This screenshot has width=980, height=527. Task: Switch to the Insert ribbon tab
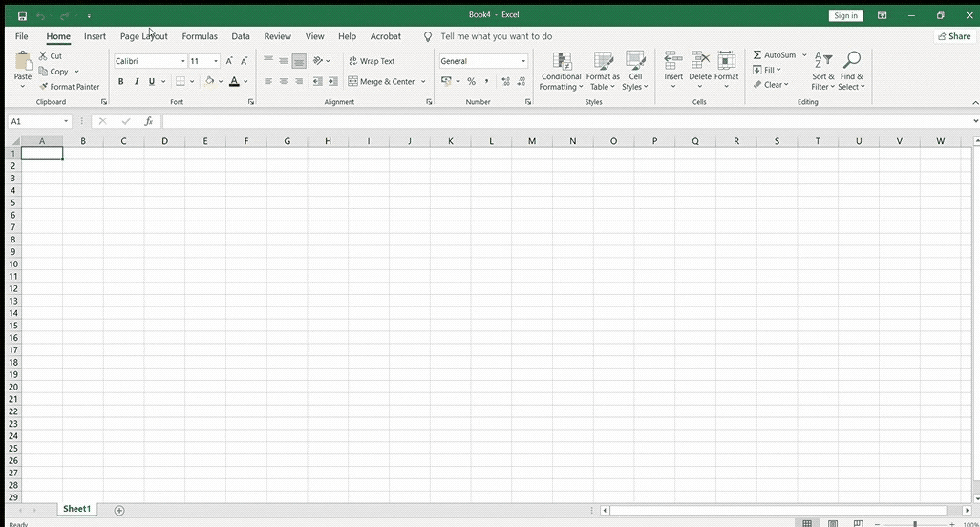click(x=95, y=36)
